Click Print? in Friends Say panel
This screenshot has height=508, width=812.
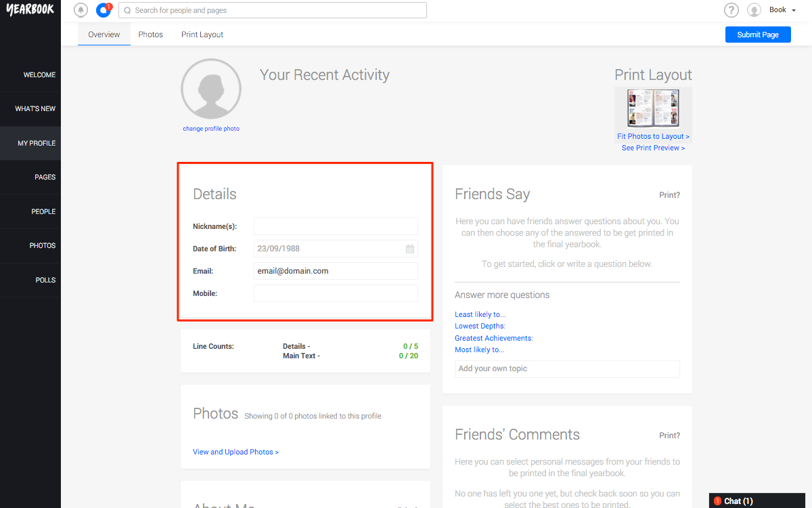pos(669,195)
